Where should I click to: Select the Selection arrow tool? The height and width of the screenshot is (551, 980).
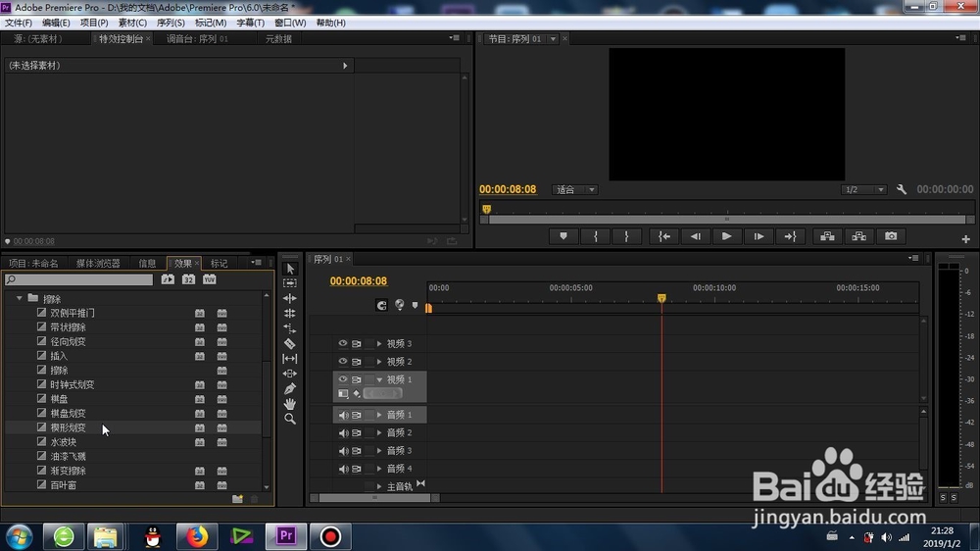click(290, 269)
